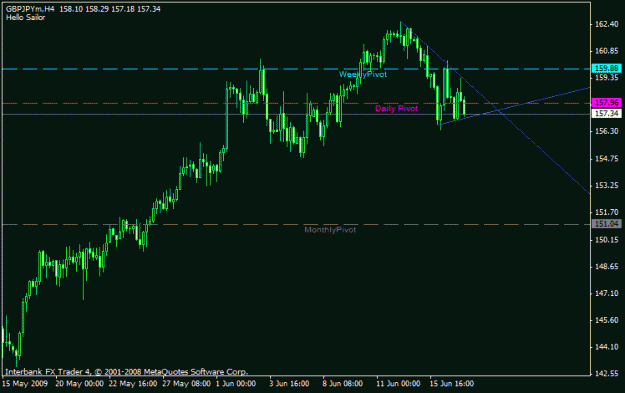
Task: Click the 148.65 price scale label
Action: (x=607, y=267)
